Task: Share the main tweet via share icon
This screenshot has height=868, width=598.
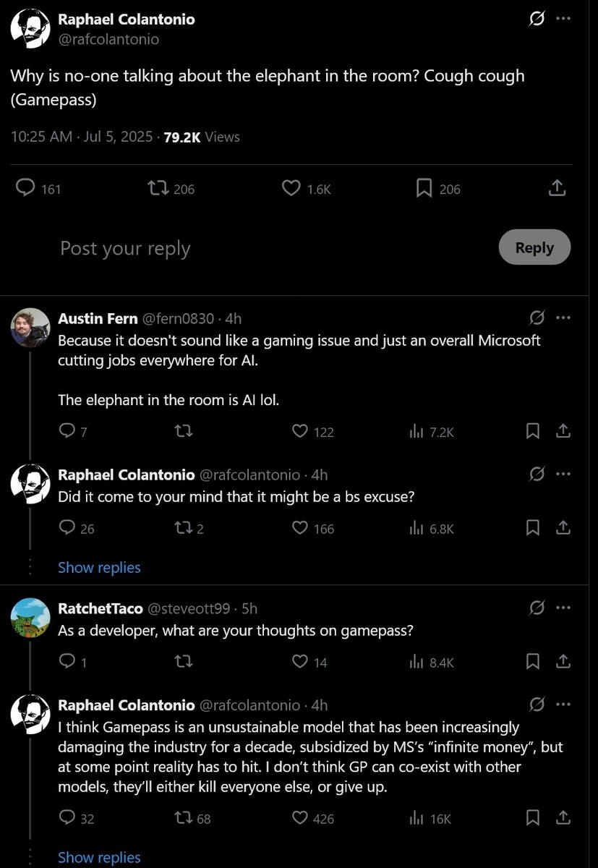Action: coord(556,189)
